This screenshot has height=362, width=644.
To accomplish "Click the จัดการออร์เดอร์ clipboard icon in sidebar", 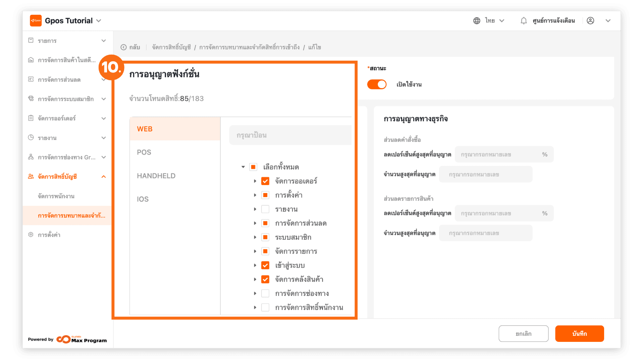I will click(31, 118).
